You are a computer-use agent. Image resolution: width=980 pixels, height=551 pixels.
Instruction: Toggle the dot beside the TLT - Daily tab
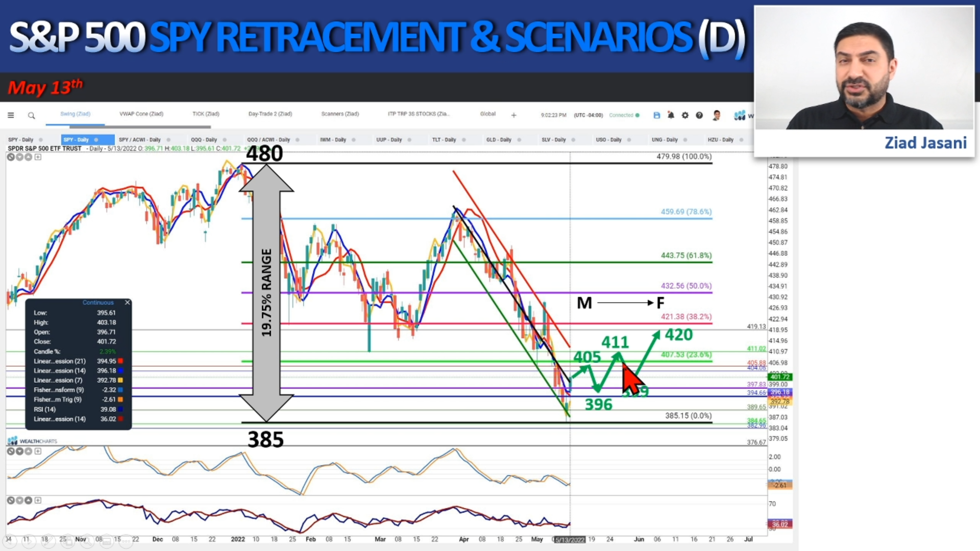tap(464, 140)
